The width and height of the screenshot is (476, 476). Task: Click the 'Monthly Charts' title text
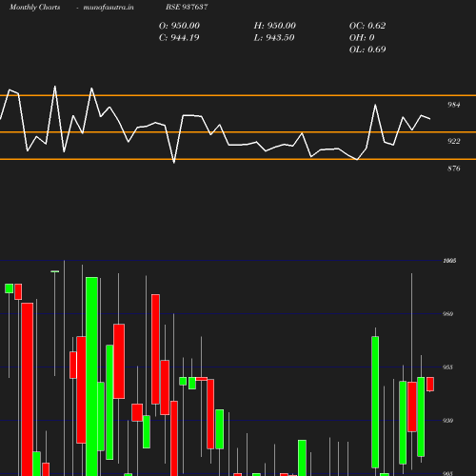click(34, 7)
